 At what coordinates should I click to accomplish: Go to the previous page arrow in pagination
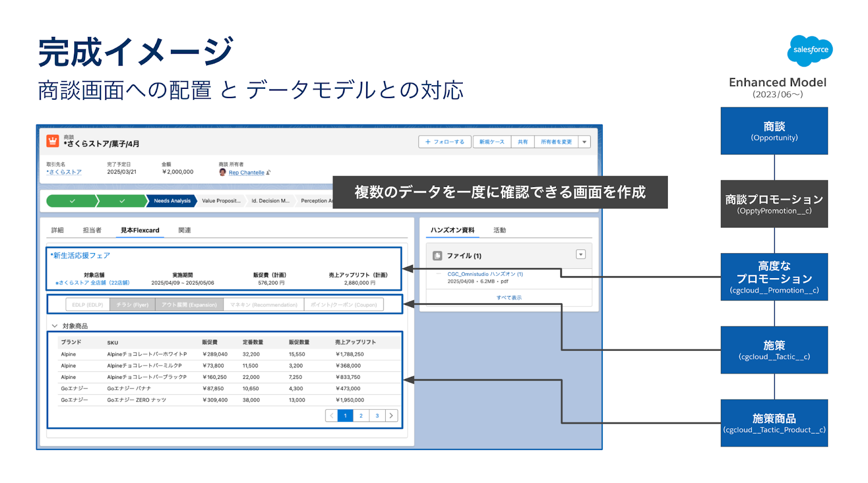[331, 416]
